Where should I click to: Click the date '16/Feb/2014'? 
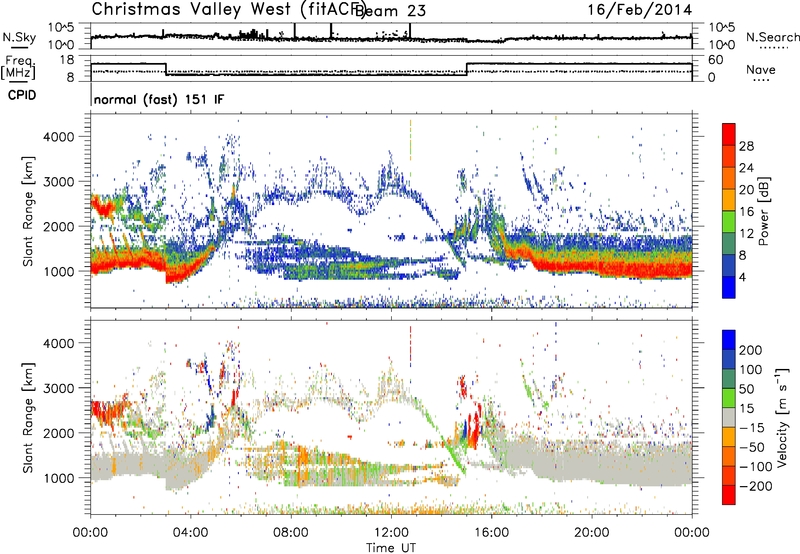coord(640,10)
